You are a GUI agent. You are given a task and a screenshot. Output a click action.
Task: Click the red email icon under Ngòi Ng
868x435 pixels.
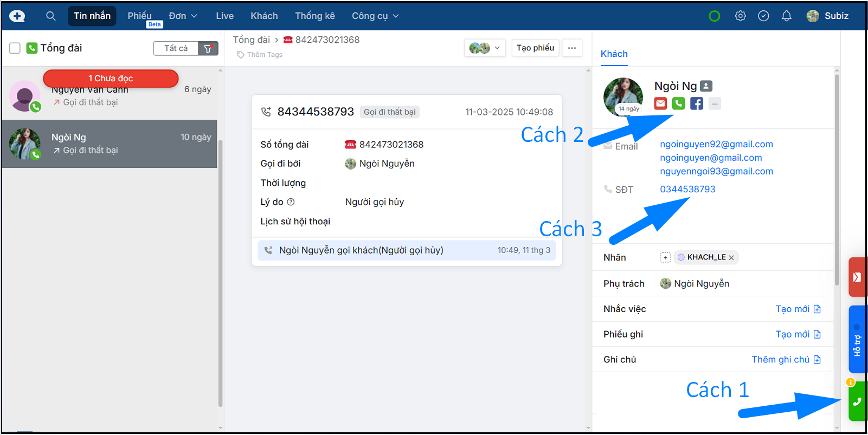pyautogui.click(x=660, y=103)
